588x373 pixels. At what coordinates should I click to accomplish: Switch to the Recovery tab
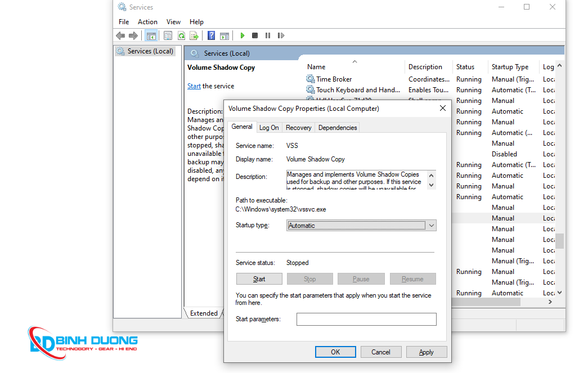[x=298, y=127]
